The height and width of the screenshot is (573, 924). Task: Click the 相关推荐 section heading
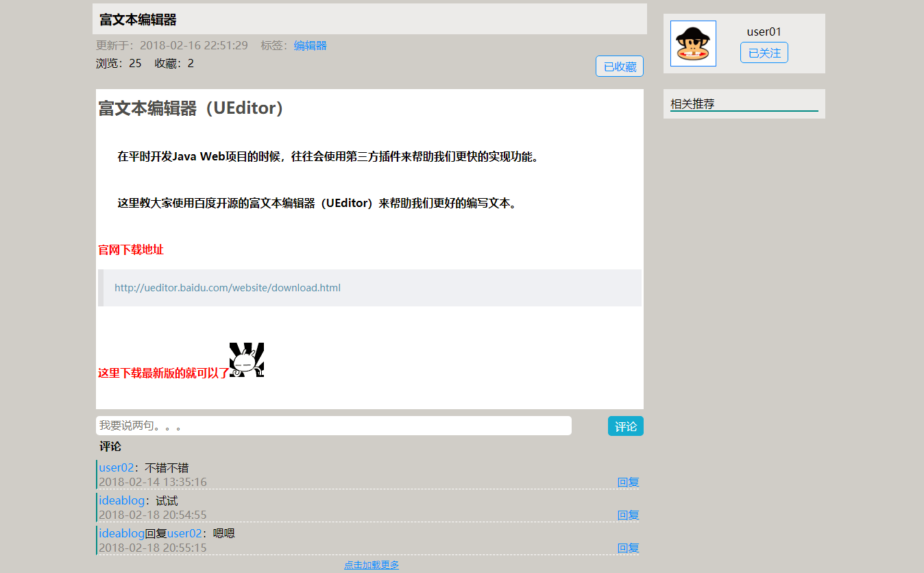tap(692, 104)
